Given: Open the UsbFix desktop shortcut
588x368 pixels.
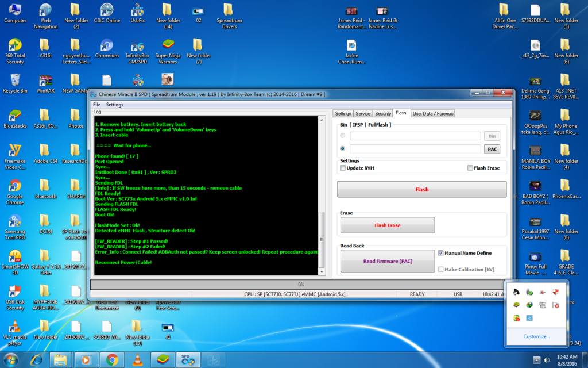Looking at the screenshot, I should [138, 13].
